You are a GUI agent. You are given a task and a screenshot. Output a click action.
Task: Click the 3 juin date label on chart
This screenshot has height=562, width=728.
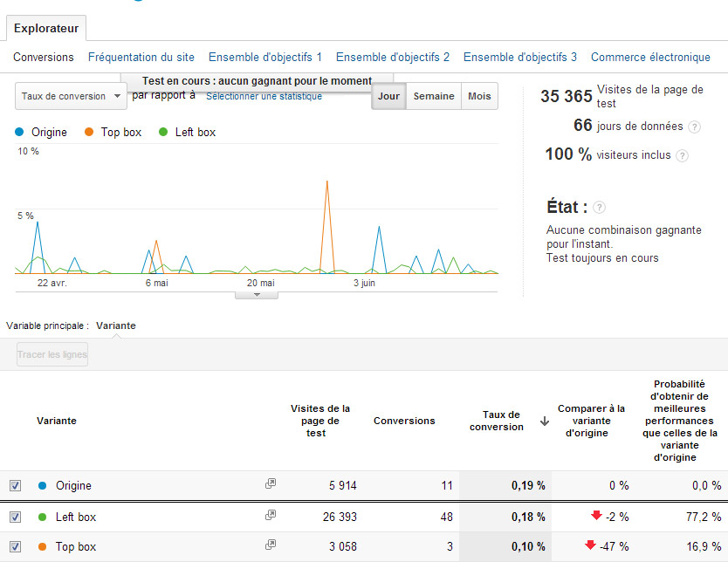point(364,283)
